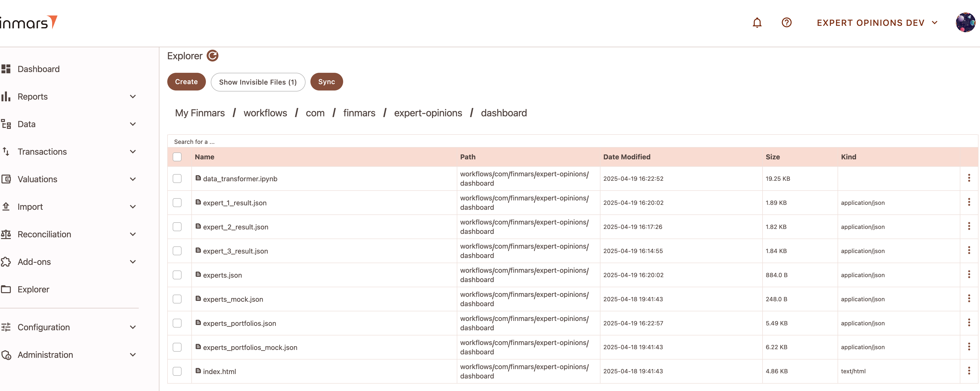This screenshot has width=980, height=391.
Task: Tick the checkbox for experts.json
Action: (x=177, y=275)
